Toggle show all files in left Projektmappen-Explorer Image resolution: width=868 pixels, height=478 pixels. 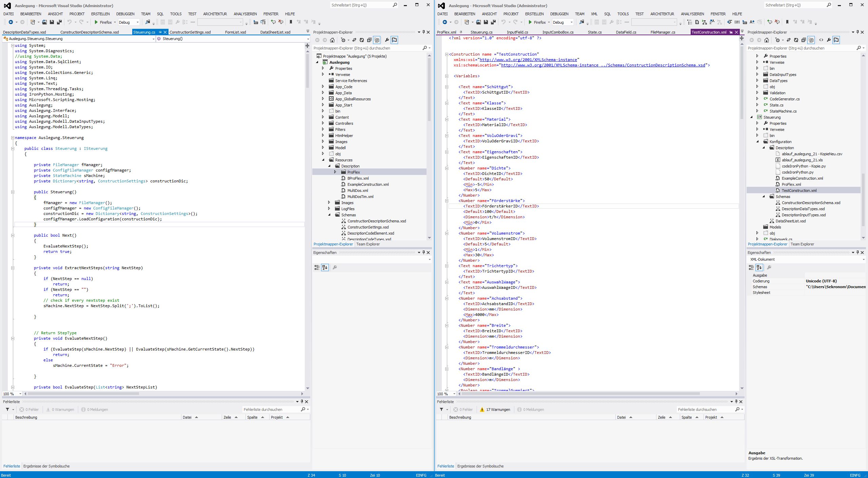tap(377, 40)
